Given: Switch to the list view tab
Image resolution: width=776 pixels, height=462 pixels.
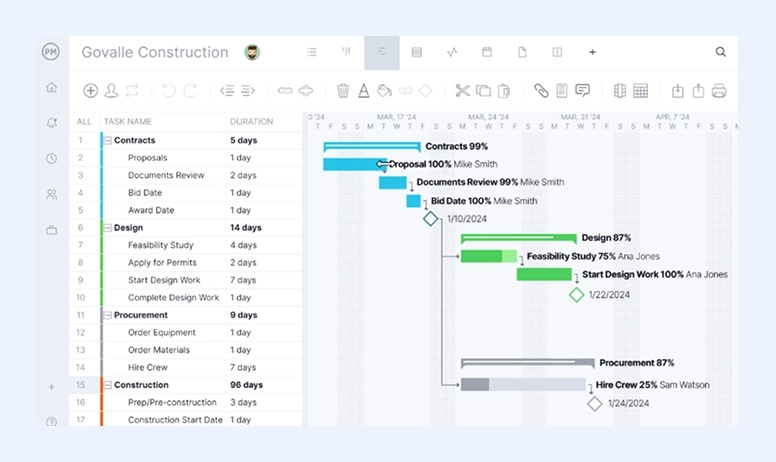Looking at the screenshot, I should (x=311, y=52).
